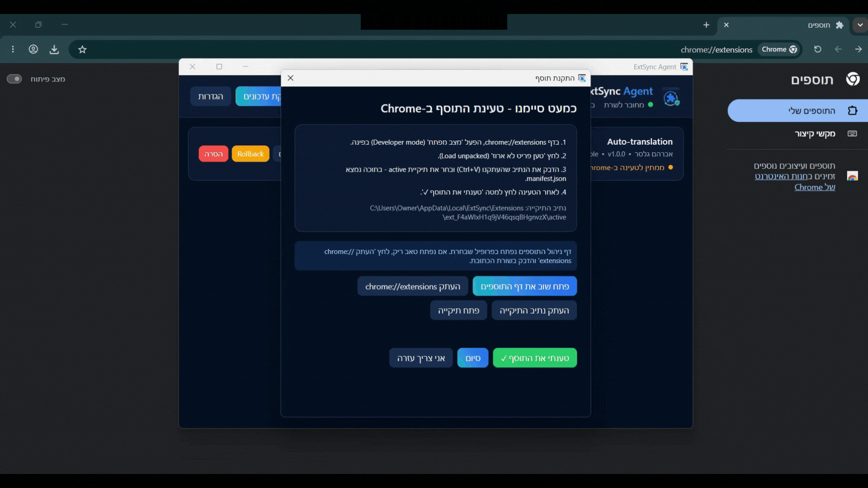The image size is (868, 488).
Task: Open the tab search dropdown arrow
Action: click(x=860, y=25)
